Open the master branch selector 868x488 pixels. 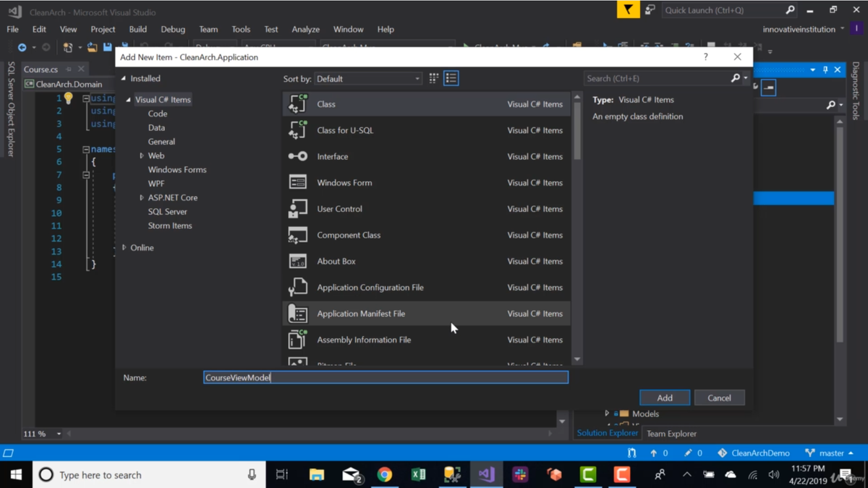click(x=830, y=453)
